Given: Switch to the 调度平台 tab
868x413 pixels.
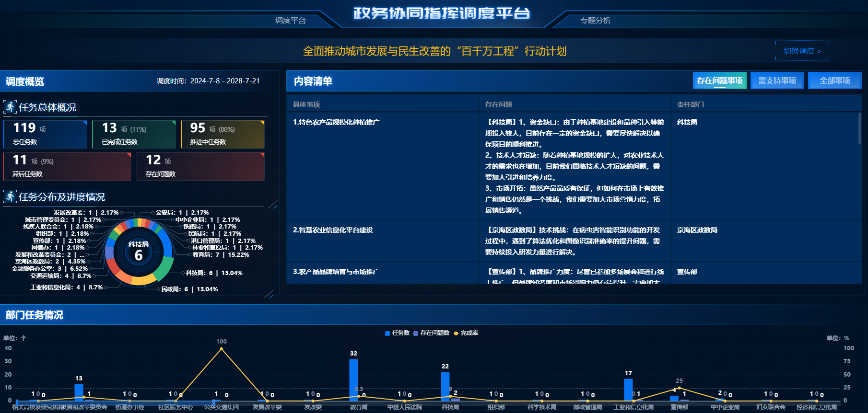Looking at the screenshot, I should 290,20.
